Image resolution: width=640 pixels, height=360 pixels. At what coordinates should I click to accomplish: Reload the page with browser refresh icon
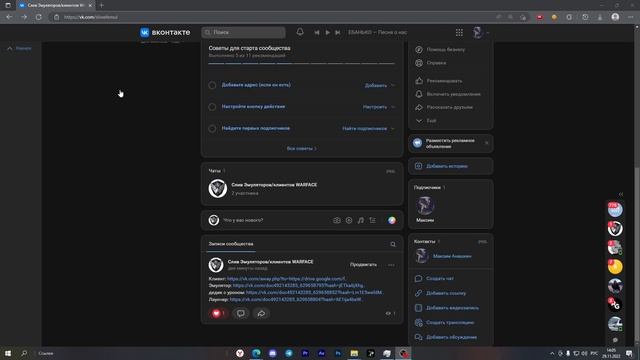point(39,17)
